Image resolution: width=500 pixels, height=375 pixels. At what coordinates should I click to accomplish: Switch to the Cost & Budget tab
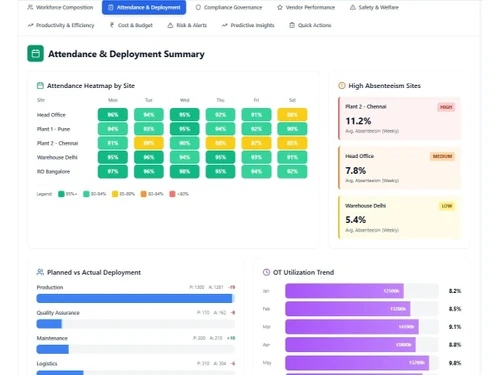131,25
